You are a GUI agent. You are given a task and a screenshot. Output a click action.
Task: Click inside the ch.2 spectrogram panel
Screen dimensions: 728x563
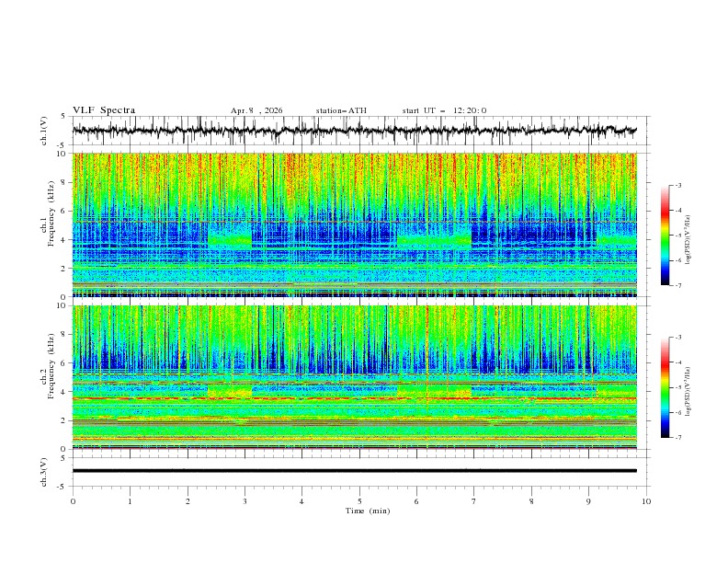coord(354,377)
